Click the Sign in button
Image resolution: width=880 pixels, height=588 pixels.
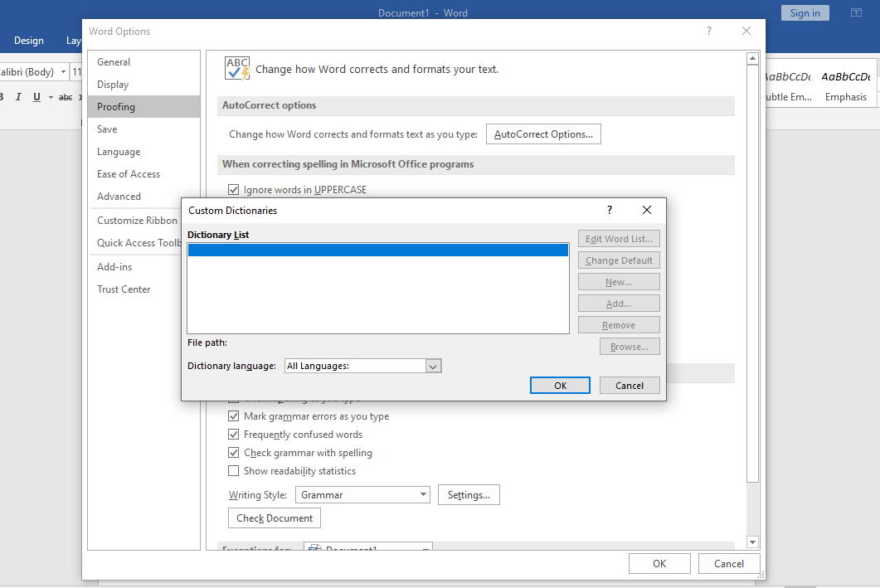[x=805, y=13]
